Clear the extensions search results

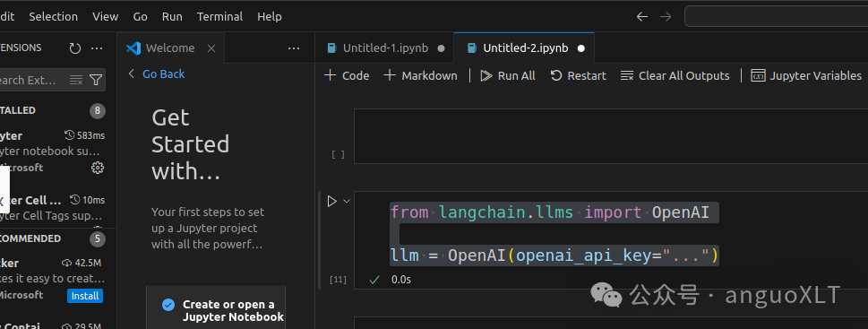click(x=76, y=81)
